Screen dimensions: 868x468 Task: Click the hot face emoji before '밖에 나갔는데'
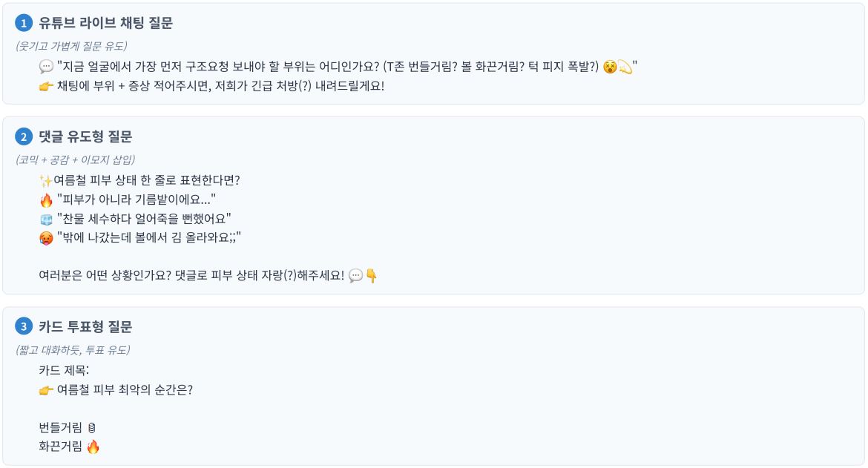[x=46, y=238]
